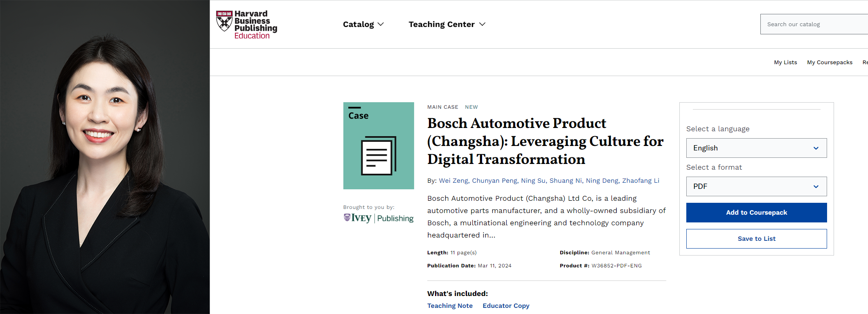
Task: Click the portrait photo of the woman
Action: point(105,157)
